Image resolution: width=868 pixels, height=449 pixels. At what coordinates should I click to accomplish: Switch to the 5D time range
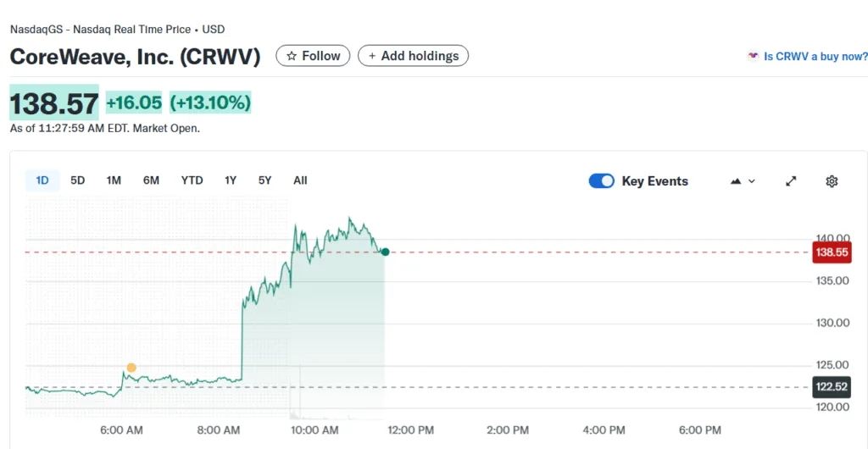coord(78,180)
